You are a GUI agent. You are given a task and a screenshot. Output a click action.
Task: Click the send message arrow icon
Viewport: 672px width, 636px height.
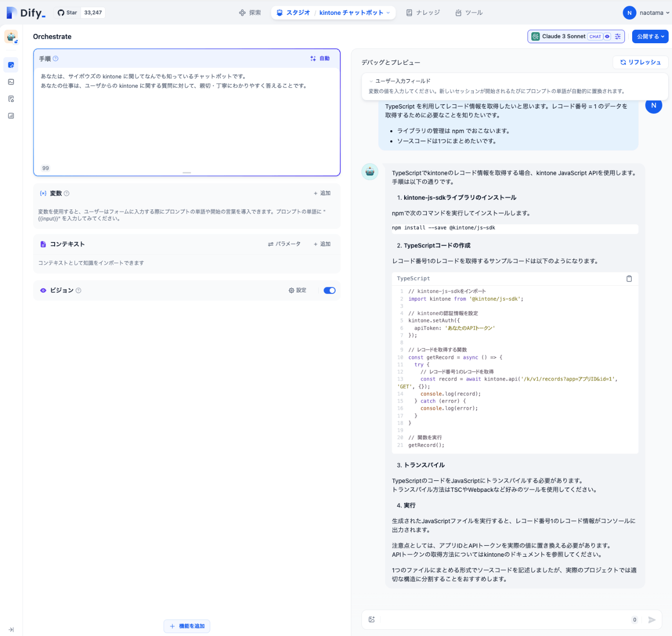pos(651,620)
